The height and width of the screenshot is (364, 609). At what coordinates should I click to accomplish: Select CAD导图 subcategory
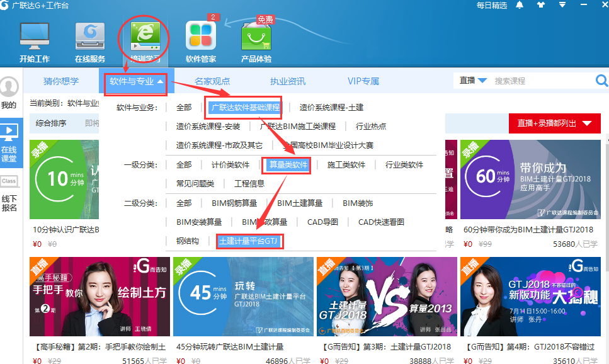click(322, 222)
